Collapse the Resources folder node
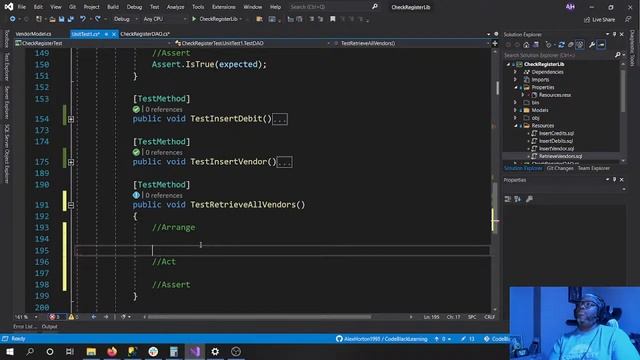Viewport: 640px width, 360px height. click(x=516, y=126)
